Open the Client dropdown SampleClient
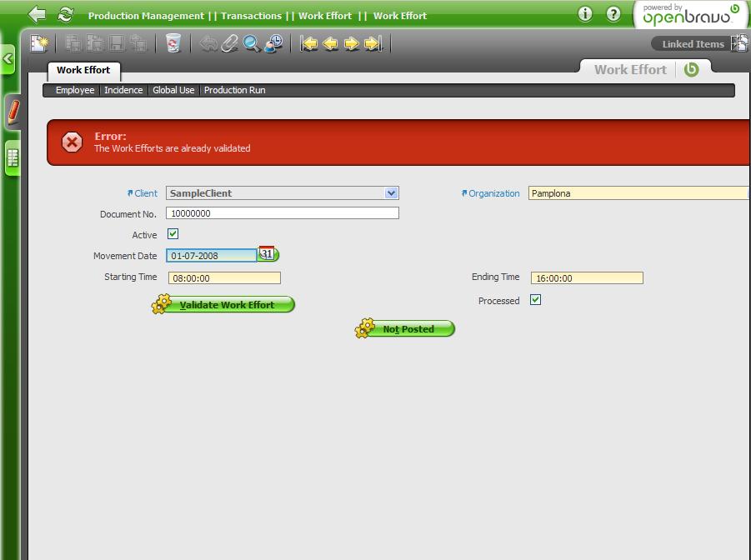Image resolution: width=751 pixels, height=560 pixels. (283, 193)
